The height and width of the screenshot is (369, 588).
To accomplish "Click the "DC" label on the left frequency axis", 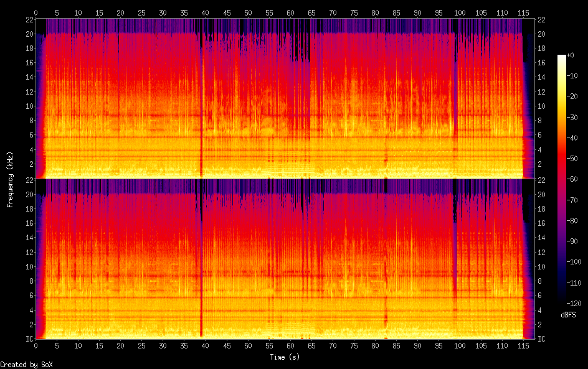I will click(28, 339).
